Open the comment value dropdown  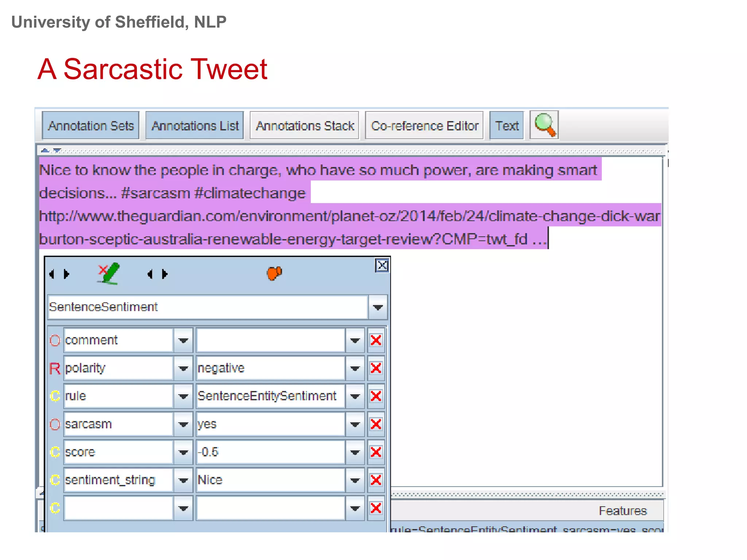click(355, 340)
